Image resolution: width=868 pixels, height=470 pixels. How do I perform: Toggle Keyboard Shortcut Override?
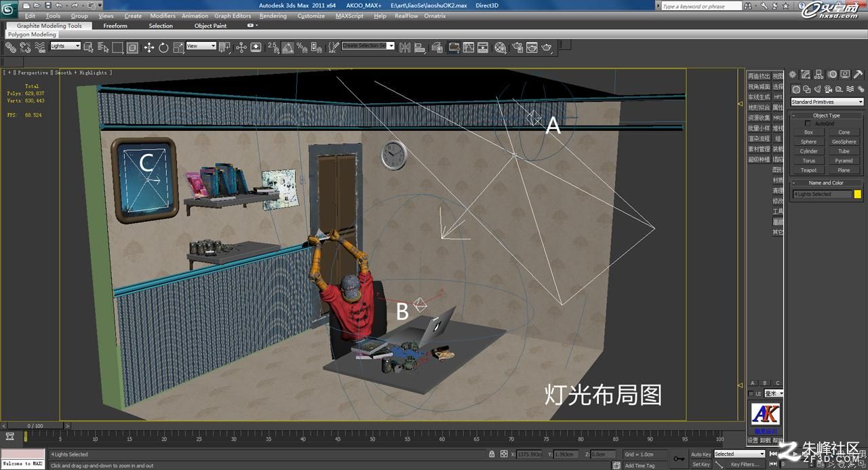(x=256, y=47)
